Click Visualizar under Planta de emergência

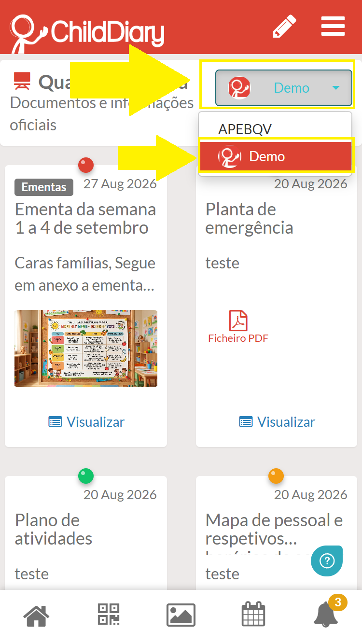click(277, 422)
